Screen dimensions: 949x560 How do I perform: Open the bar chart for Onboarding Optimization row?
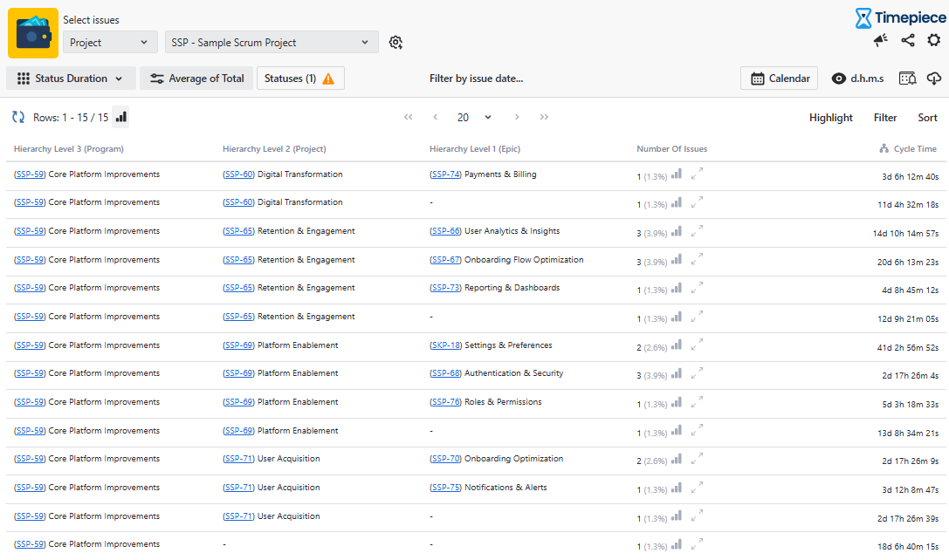tap(676, 459)
